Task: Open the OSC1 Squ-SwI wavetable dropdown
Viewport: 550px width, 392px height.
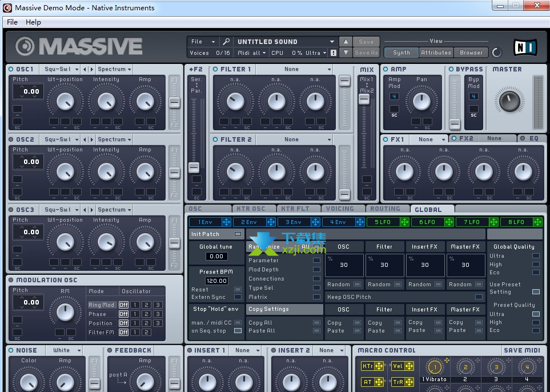Action: [x=61, y=69]
